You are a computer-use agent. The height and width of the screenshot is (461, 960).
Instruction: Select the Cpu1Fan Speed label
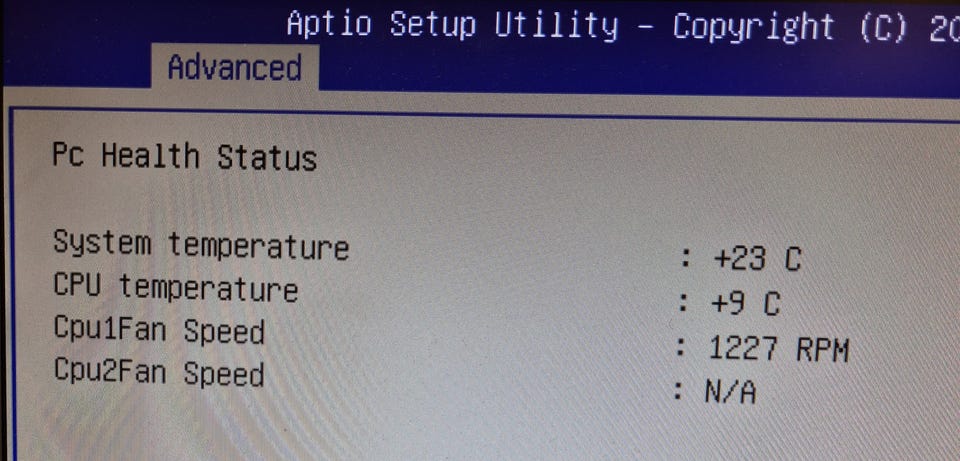click(x=159, y=330)
